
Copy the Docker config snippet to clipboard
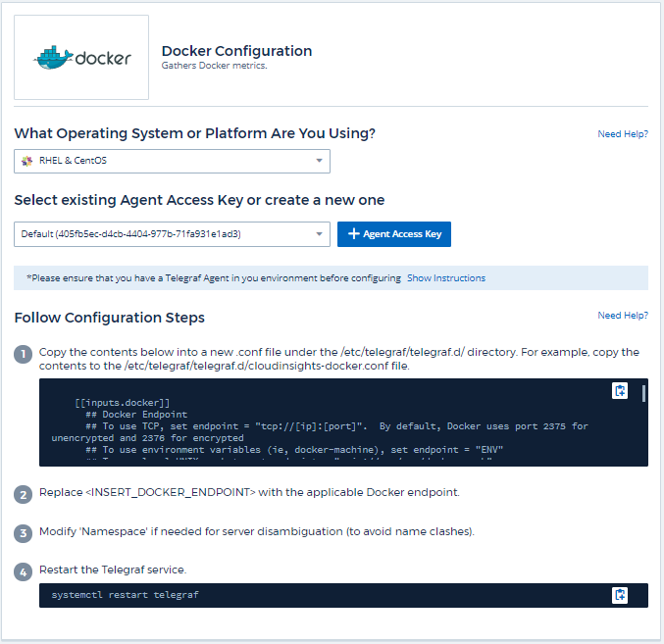point(619,391)
